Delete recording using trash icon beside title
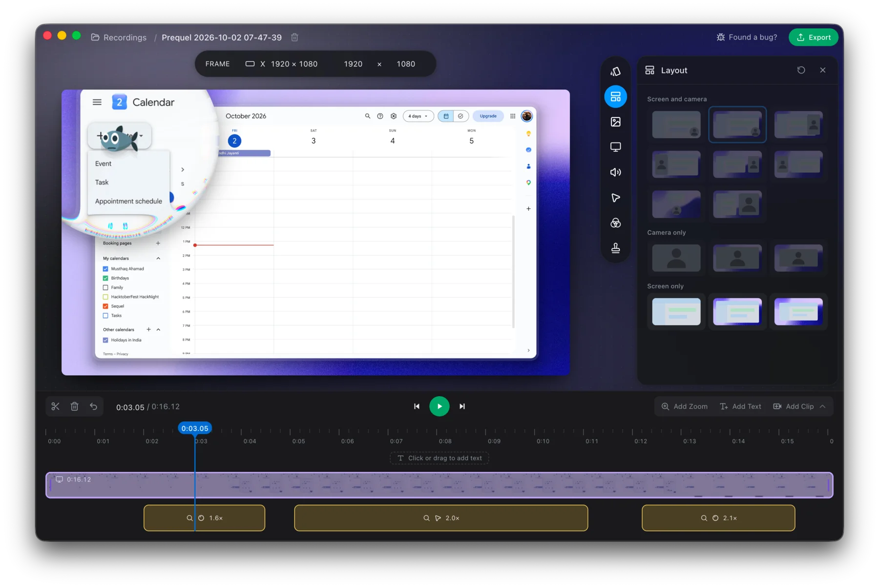This screenshot has height=588, width=879. tap(294, 37)
